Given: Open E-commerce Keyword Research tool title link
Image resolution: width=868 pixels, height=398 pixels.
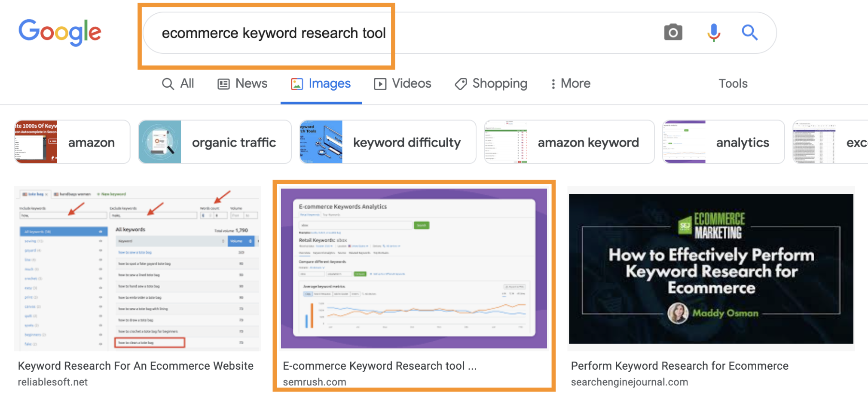Looking at the screenshot, I should coord(380,366).
